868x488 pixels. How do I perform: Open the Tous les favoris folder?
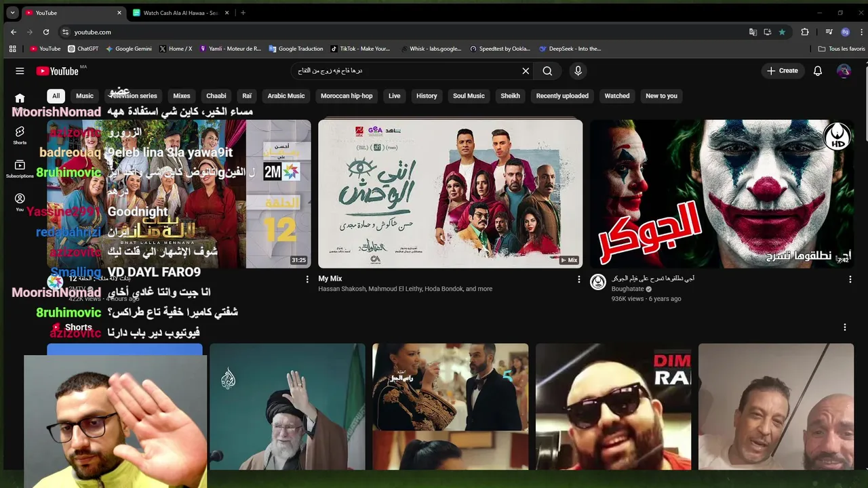[x=842, y=49]
